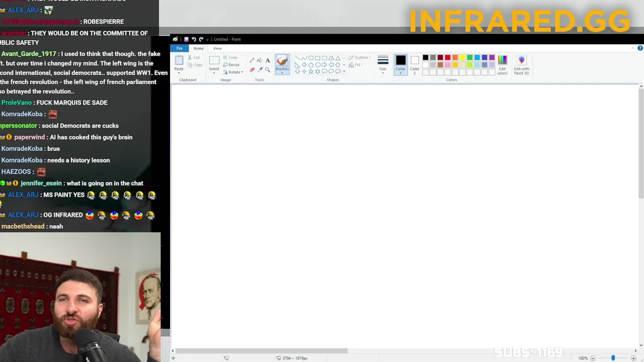Pick the Hexagon shape
Viewport: 644px width, 362px height.
click(x=317, y=64)
